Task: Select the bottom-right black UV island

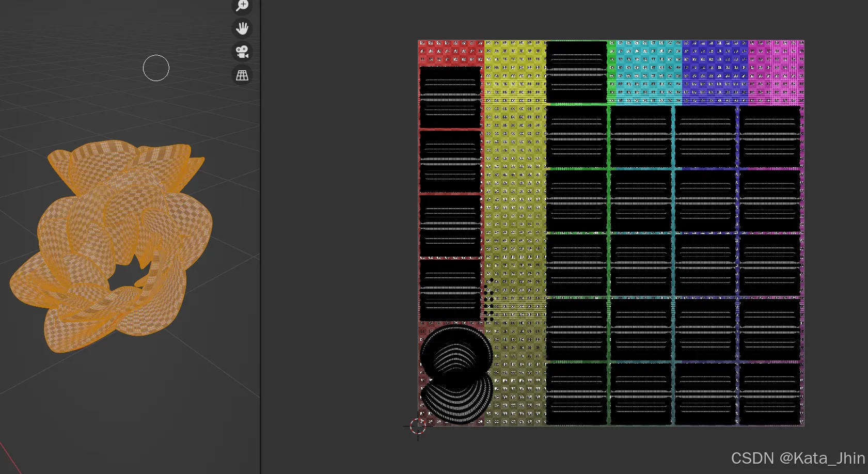Action: [x=769, y=393]
